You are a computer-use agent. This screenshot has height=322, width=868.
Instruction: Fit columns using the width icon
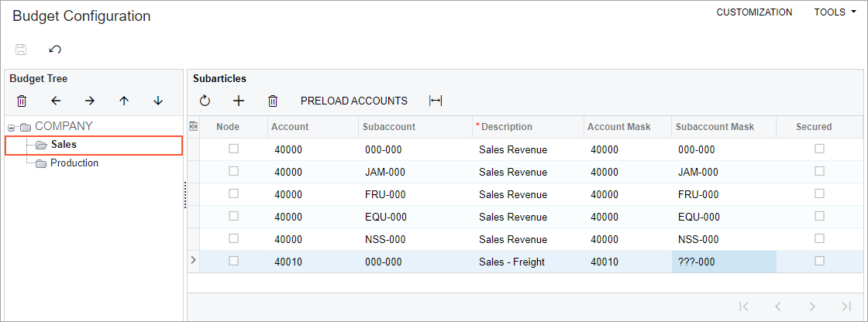pos(436,101)
